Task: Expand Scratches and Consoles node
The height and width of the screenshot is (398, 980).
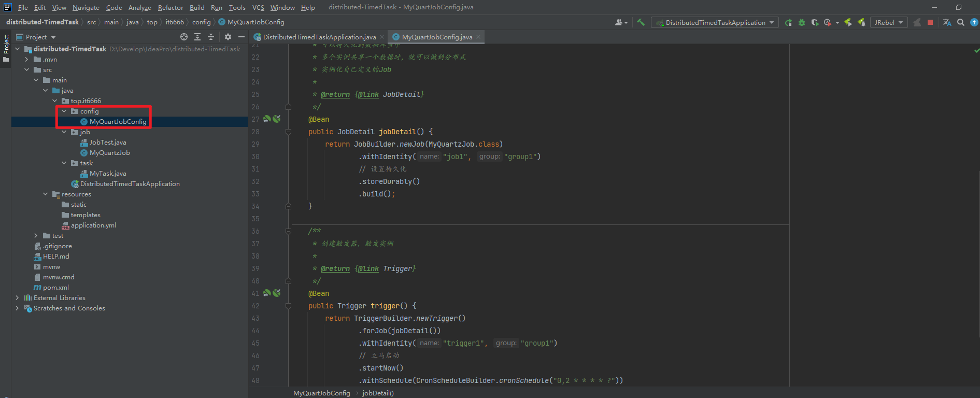Action: (18, 308)
